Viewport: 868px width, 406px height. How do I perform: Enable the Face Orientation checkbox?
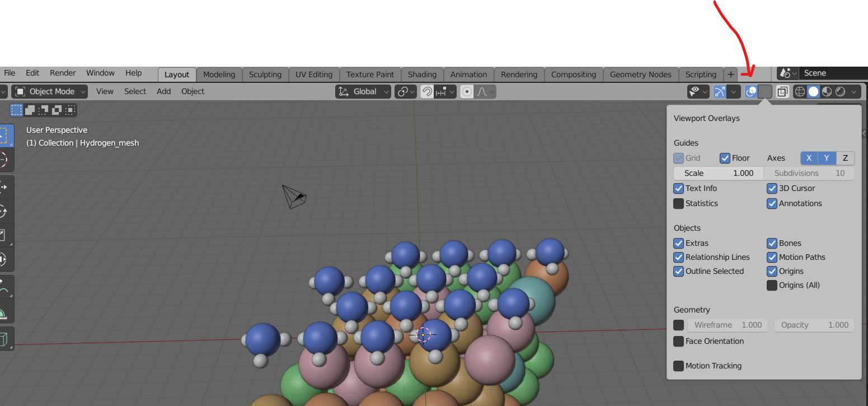click(x=679, y=341)
